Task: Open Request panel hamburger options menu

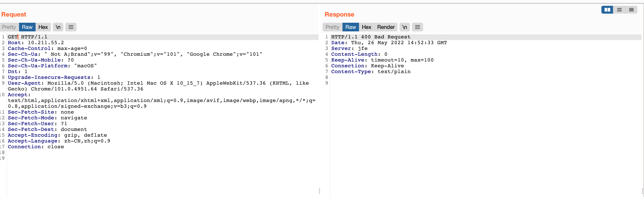Action: [71, 27]
